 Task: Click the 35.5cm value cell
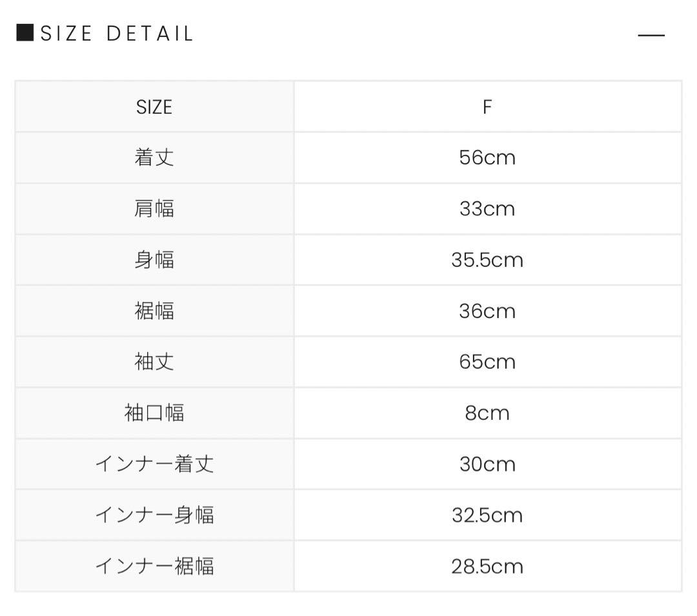(x=487, y=260)
